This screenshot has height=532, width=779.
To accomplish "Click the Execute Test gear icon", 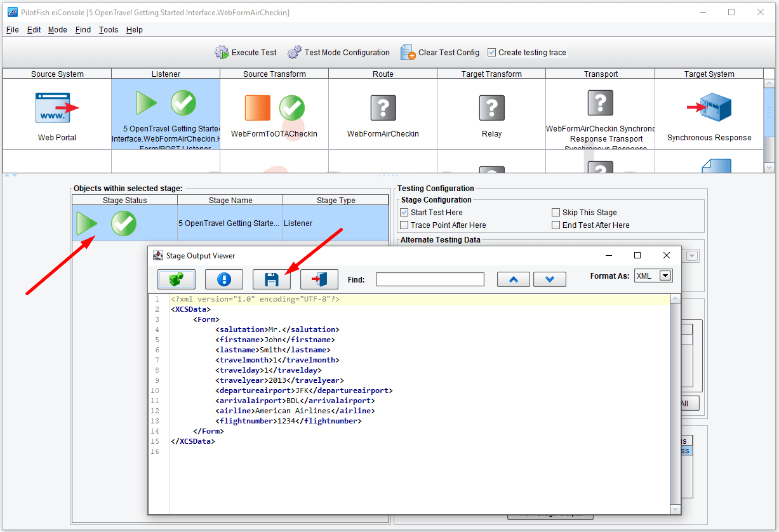I will coord(221,53).
